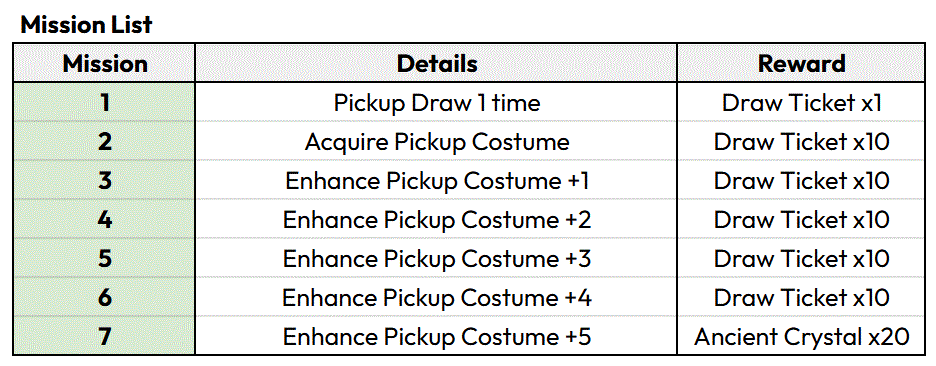
Task: Click the Mission List heading
Action: click(x=87, y=25)
